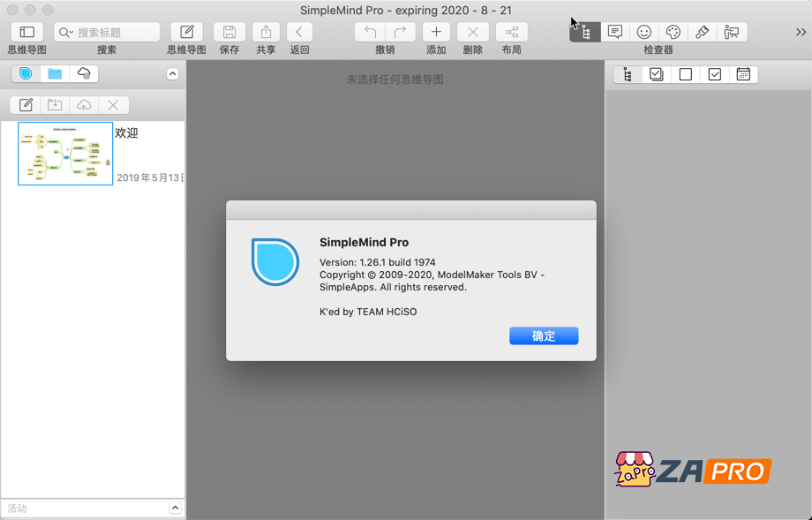
Task: Open the share (共享) toolbar button
Action: coord(266,33)
